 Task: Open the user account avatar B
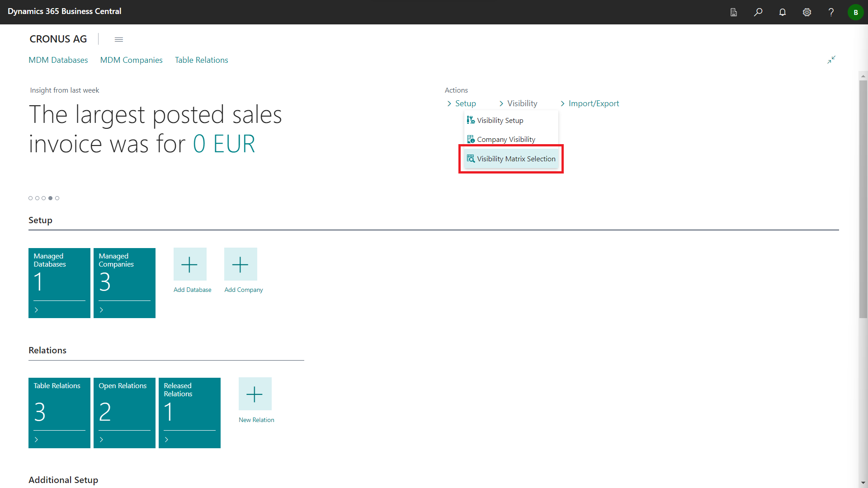click(x=855, y=12)
